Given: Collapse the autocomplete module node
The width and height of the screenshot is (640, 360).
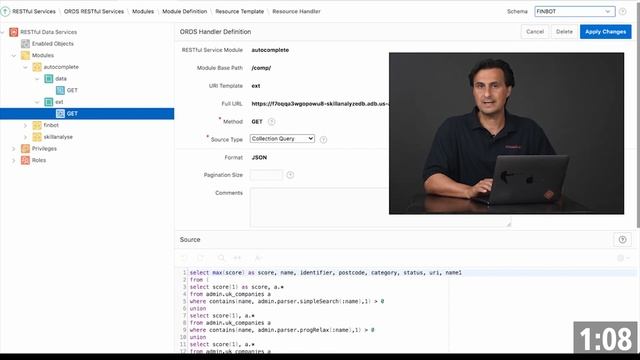Looking at the screenshot, I should point(26,67).
